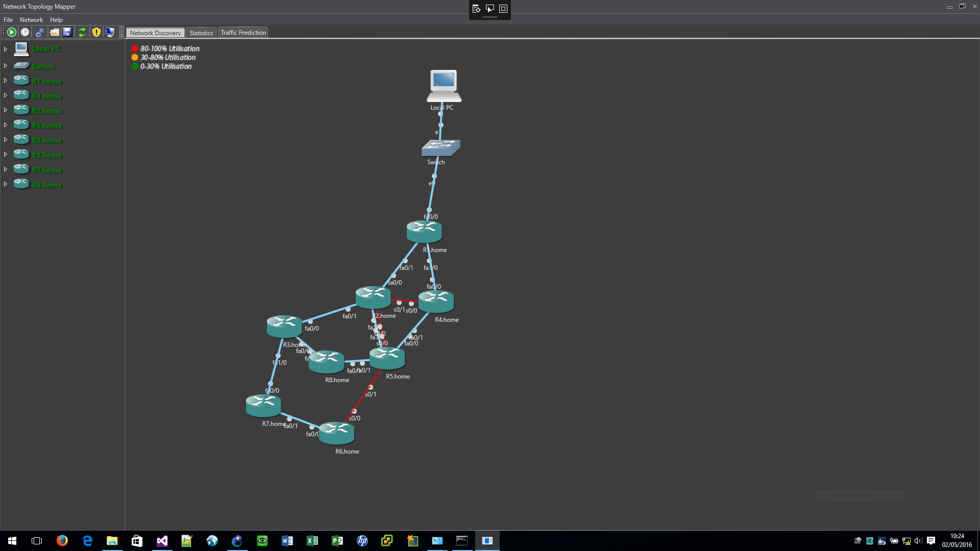This screenshot has height=551, width=980.
Task: Refresh the network with the green arrows icon
Action: (x=82, y=32)
